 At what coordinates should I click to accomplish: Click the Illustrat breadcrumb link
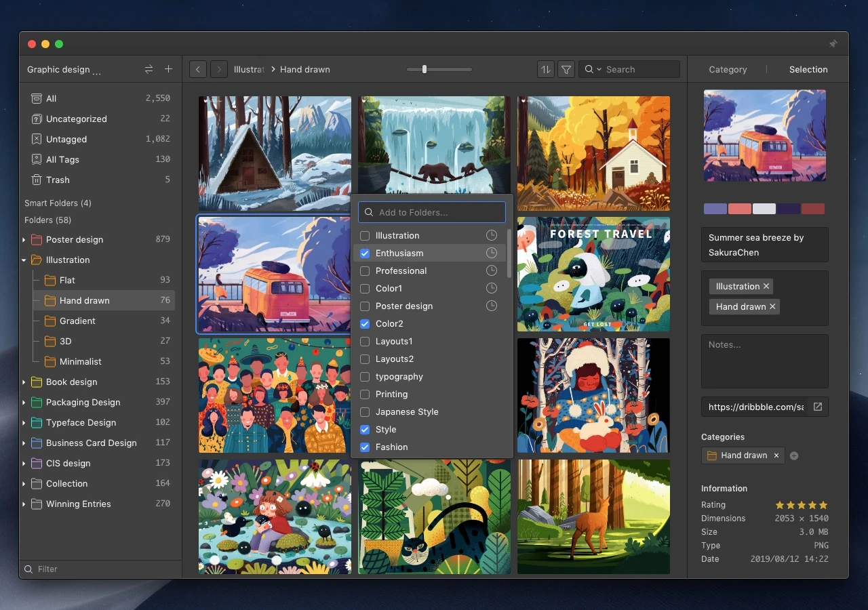[x=249, y=69]
